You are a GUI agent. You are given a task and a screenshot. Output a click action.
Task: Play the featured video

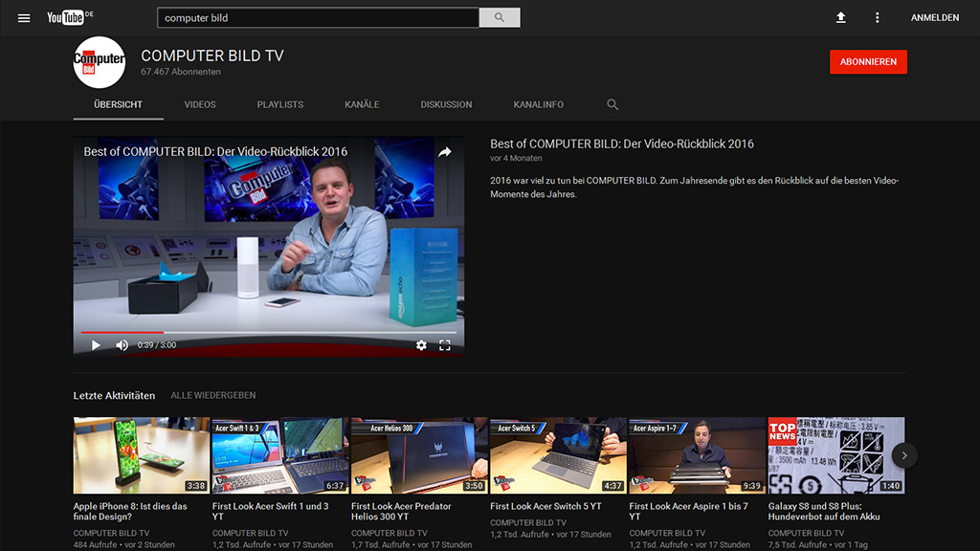(96, 344)
